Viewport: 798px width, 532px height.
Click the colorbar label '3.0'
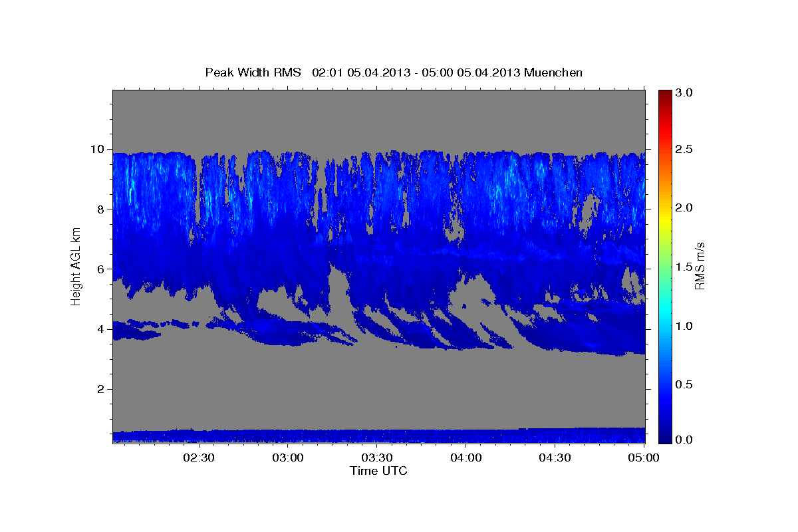coord(684,93)
